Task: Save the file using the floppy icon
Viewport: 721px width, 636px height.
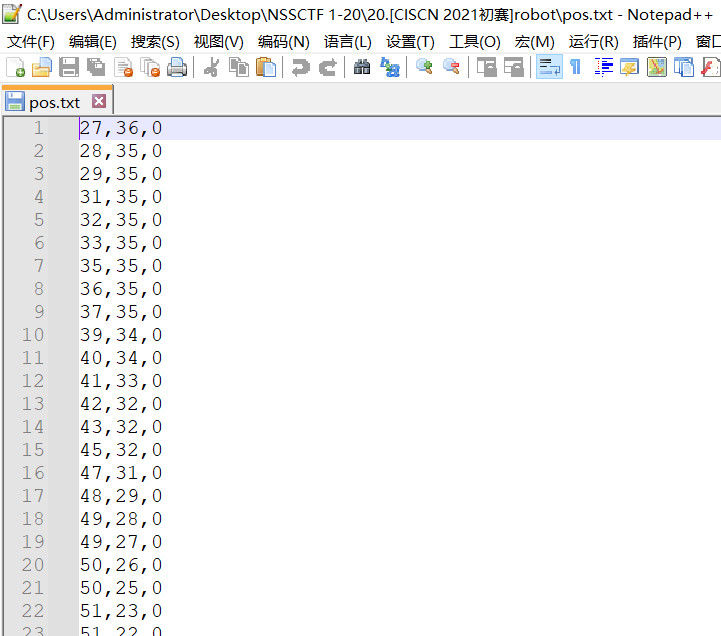Action: (69, 68)
